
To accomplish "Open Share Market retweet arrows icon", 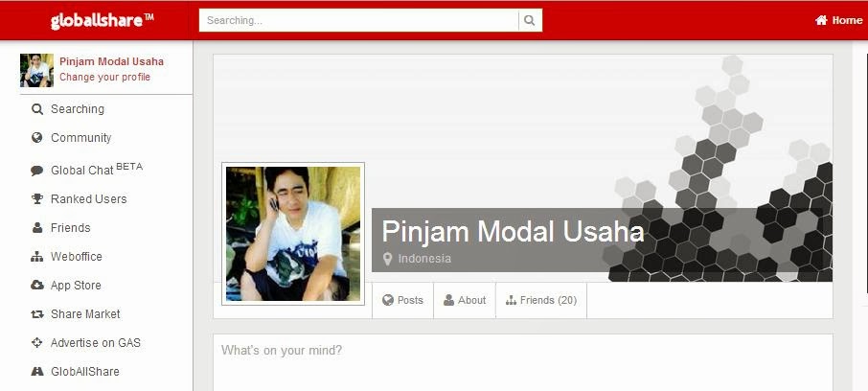I will [x=37, y=314].
